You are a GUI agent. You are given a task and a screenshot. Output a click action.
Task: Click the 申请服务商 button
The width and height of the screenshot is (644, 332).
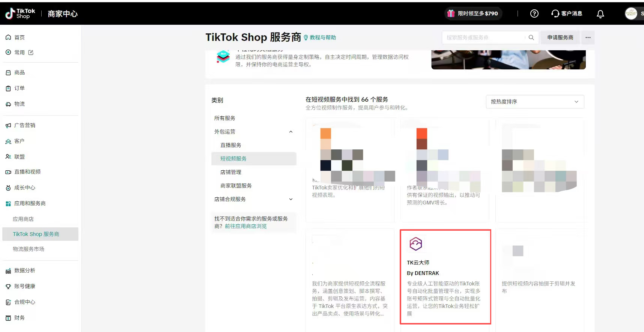560,38
